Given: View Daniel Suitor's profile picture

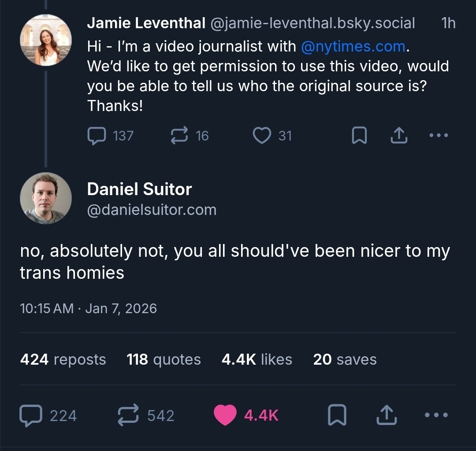Looking at the screenshot, I should (45, 198).
